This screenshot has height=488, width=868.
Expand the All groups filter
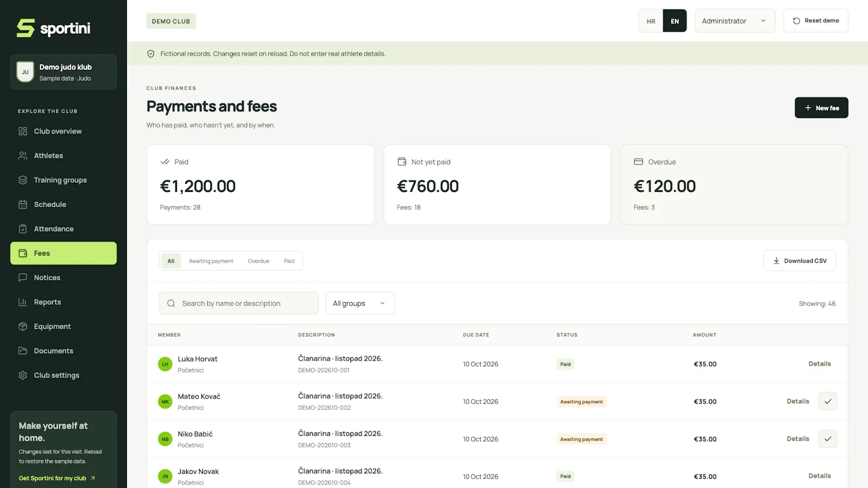click(360, 303)
